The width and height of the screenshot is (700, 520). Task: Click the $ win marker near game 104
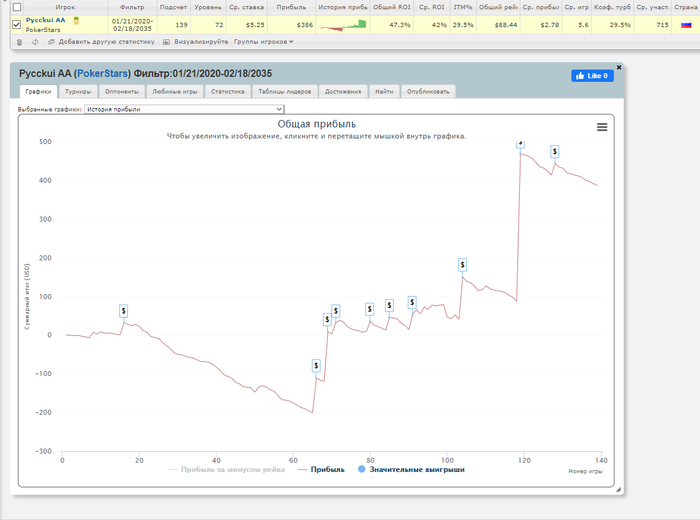tap(462, 265)
